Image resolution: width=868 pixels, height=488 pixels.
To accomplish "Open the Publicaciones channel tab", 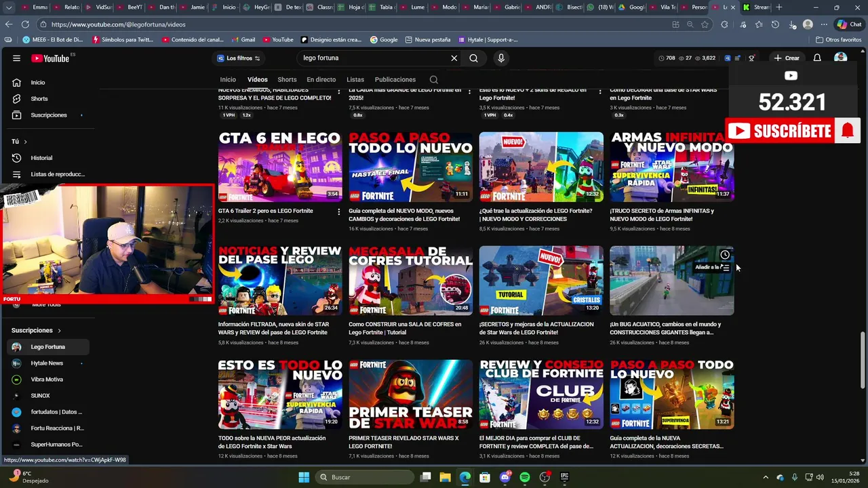I will pyautogui.click(x=395, y=80).
